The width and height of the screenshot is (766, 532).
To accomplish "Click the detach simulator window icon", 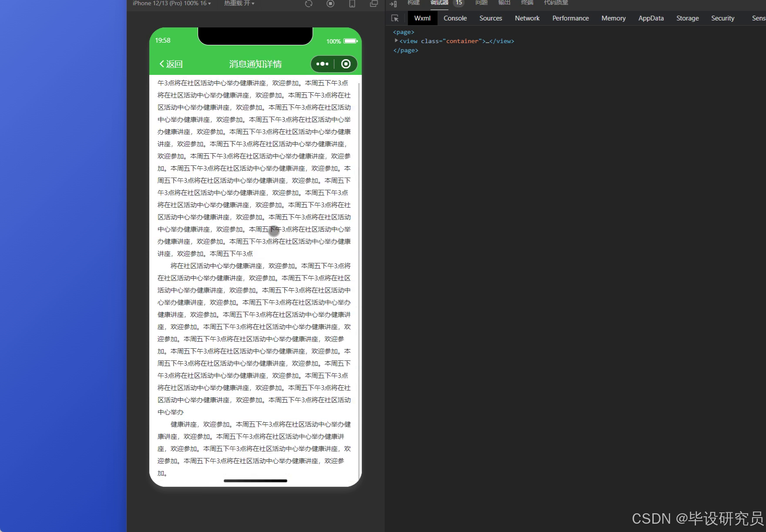I will (x=373, y=3).
